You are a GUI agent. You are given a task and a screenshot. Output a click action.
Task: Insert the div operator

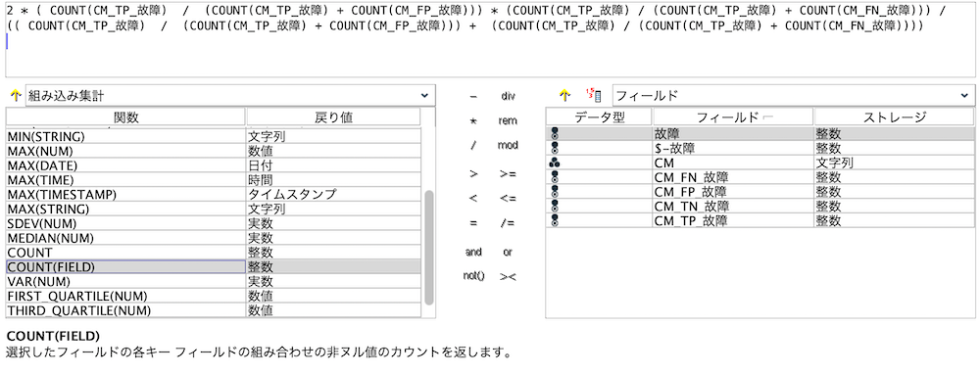508,97
